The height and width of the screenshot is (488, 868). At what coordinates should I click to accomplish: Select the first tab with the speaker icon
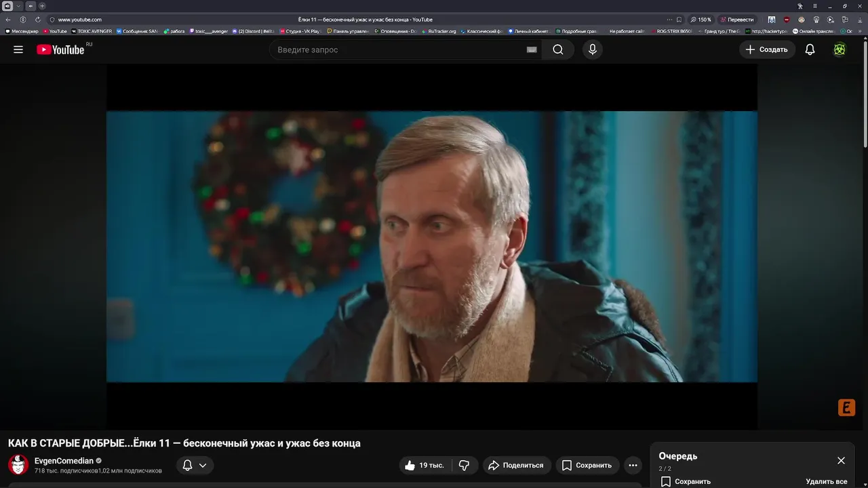(7, 6)
